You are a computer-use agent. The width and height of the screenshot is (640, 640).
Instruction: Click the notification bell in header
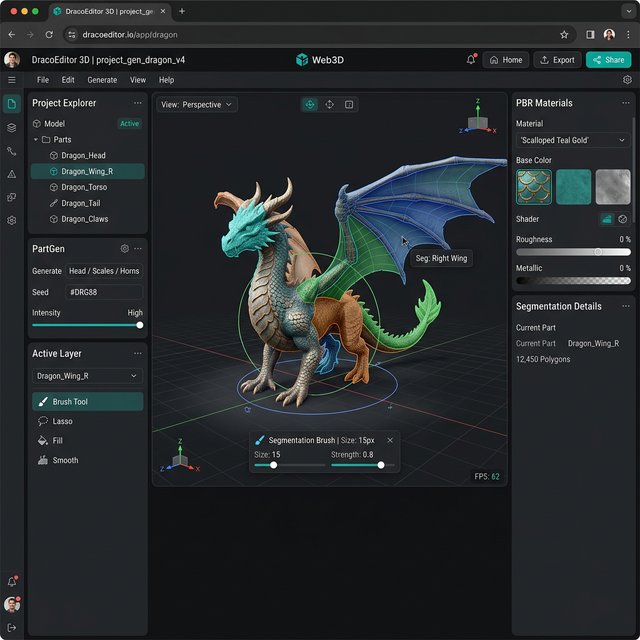coord(471,60)
